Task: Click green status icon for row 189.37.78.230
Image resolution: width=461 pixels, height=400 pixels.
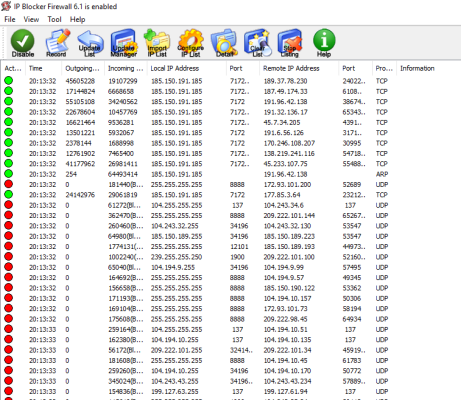Action: click(x=9, y=81)
